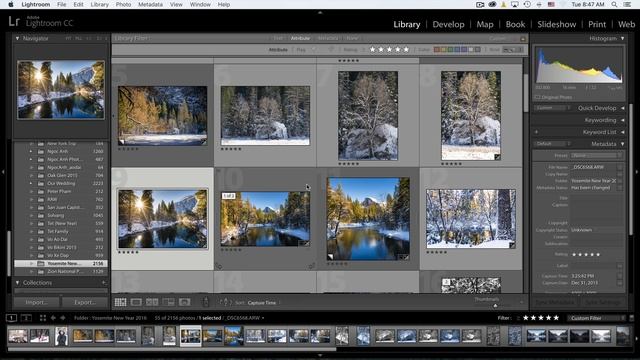Click Yosemite New Year folder icon

tap(41, 263)
